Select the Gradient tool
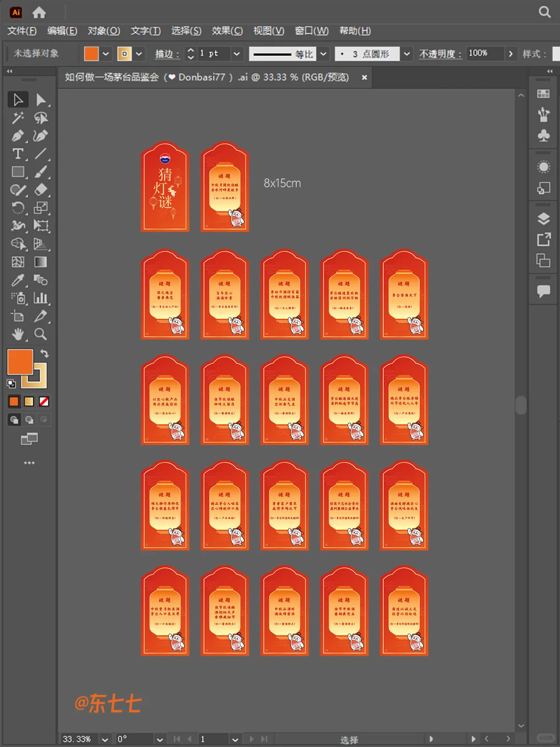560x747 pixels. point(41,262)
